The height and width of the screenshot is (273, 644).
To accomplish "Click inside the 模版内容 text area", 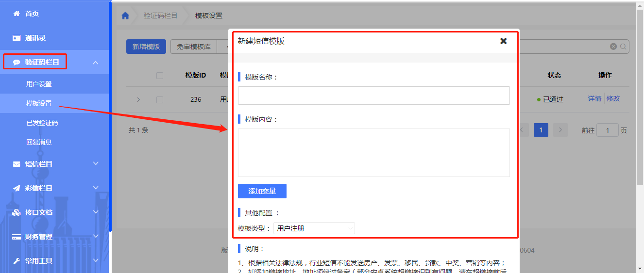I will pos(373,152).
